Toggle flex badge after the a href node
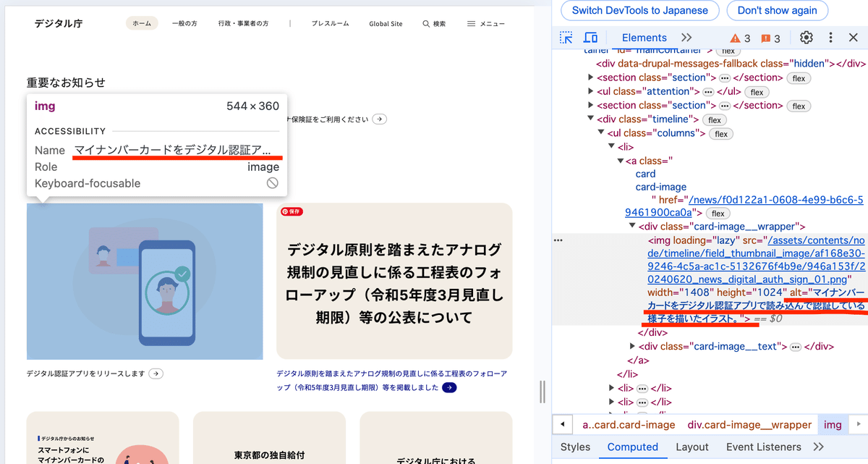868x464 pixels. [718, 214]
